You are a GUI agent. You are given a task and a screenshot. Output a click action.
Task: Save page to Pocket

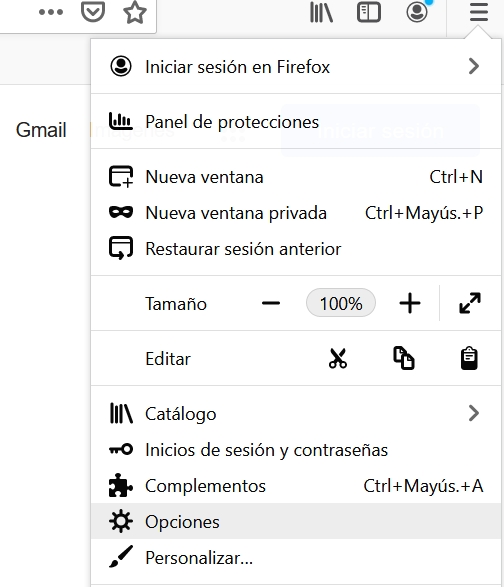(92, 12)
